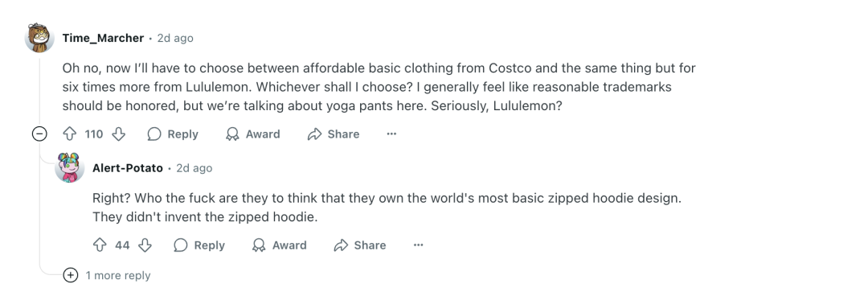The image size is (868, 292).
Task: Downvote Time_Marcher's comment
Action: pyautogui.click(x=118, y=134)
